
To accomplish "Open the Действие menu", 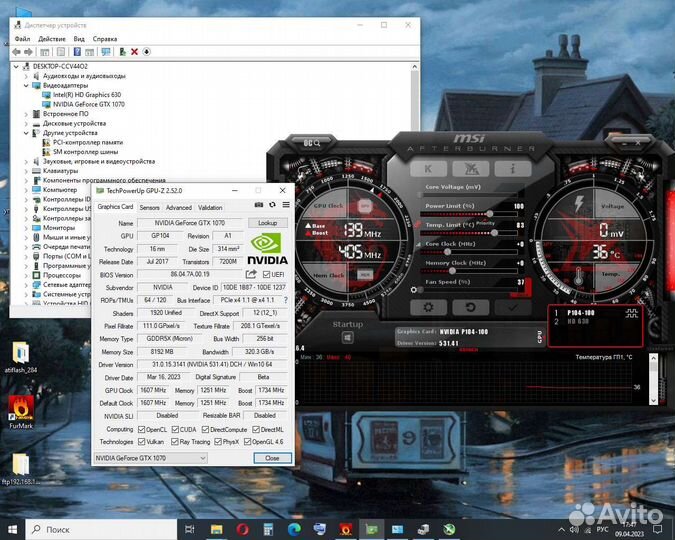I will click(52, 39).
